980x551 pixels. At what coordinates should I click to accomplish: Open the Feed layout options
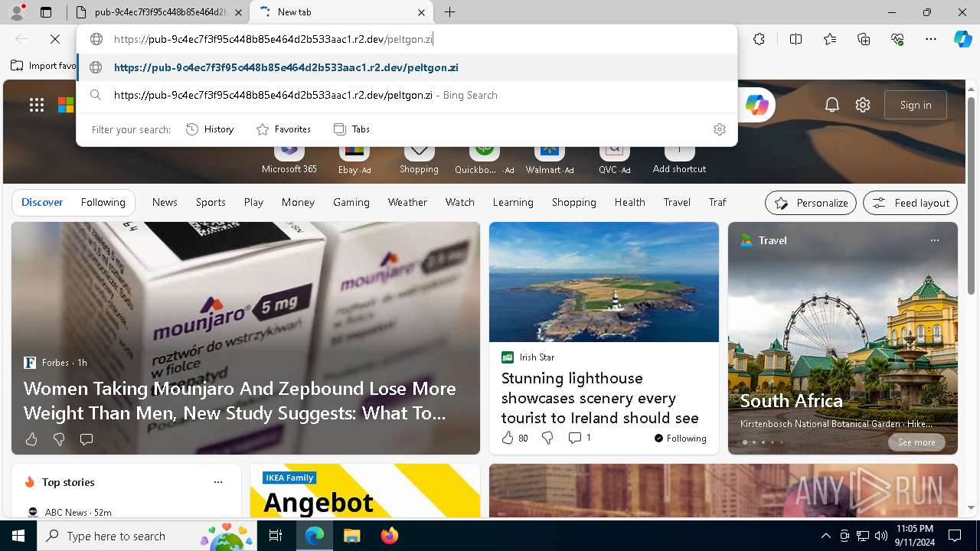(910, 203)
